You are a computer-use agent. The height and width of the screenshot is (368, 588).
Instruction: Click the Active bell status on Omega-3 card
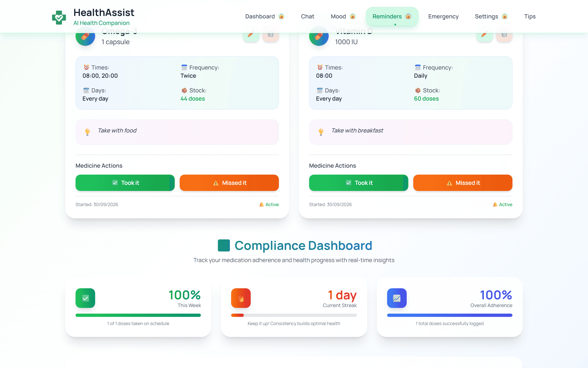tap(269, 204)
